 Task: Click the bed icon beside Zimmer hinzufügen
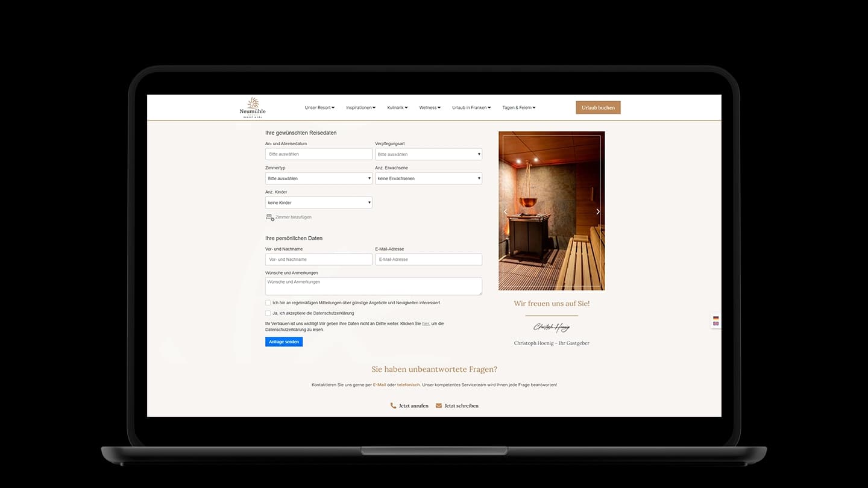[x=269, y=217]
